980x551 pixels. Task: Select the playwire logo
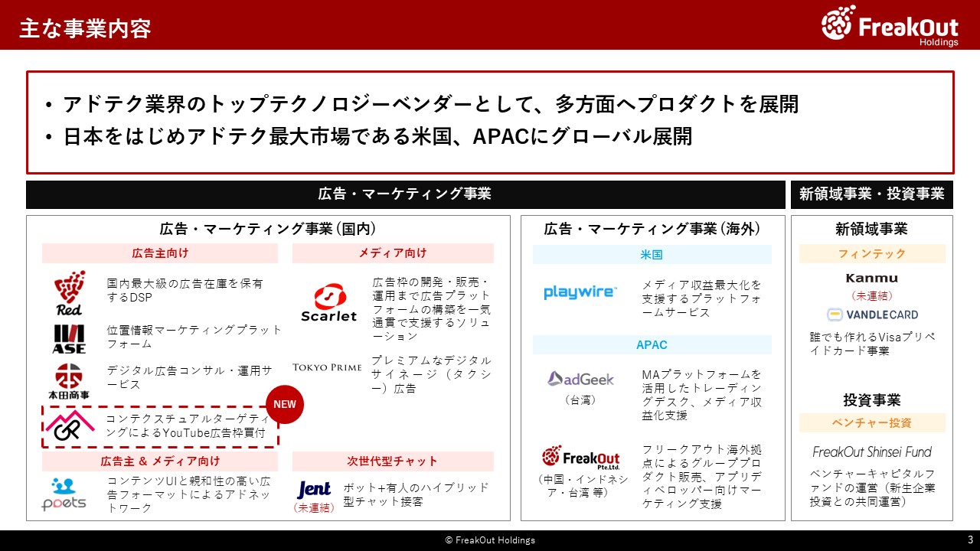(580, 292)
